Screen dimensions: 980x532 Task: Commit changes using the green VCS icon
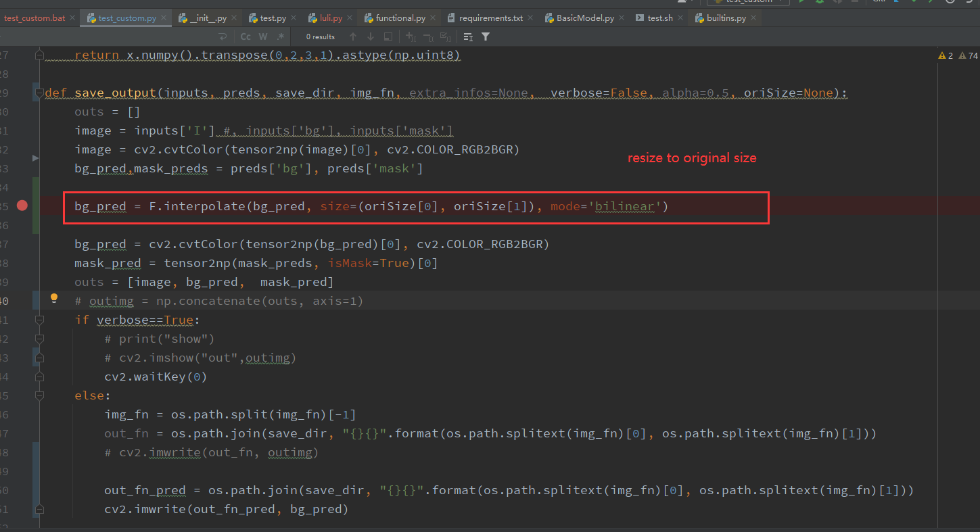pos(932,3)
